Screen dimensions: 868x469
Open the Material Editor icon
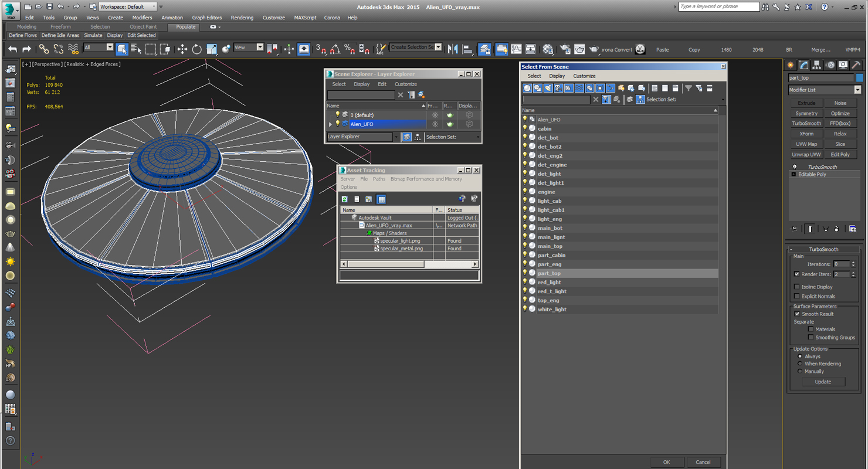(x=548, y=49)
